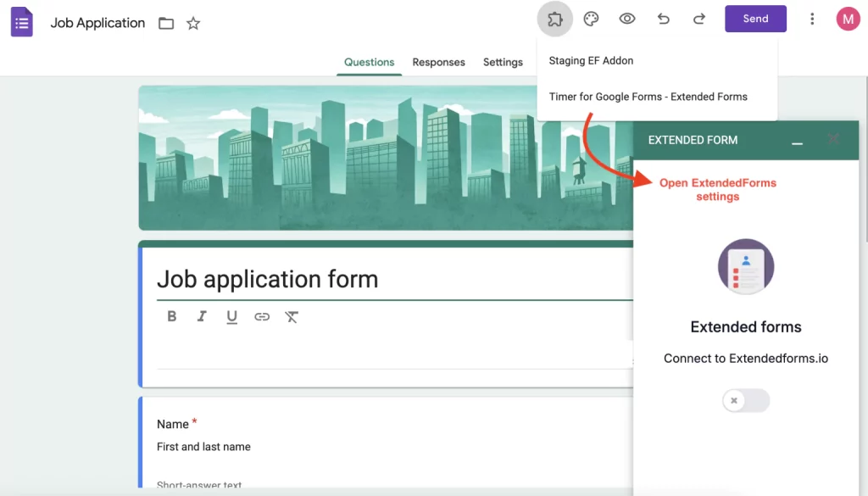Insert a link using the link icon
The image size is (868, 496).
pos(262,316)
